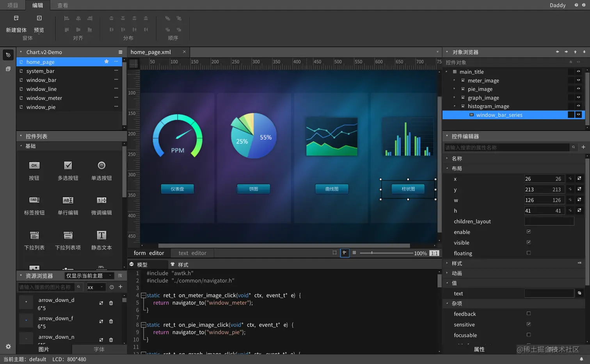This screenshot has height=364, width=590.
Task: Click the 仪表盘 button on canvas
Action: pyautogui.click(x=178, y=189)
